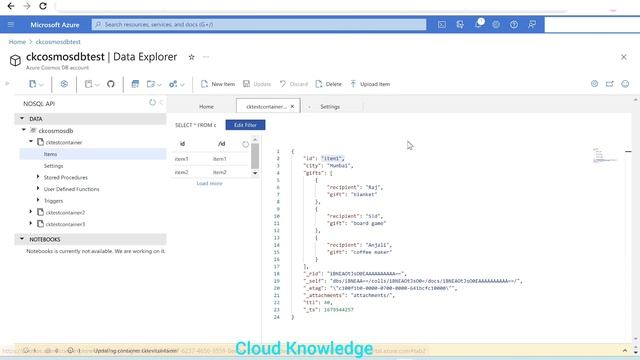Click the browser back arrow
This screenshot has width=640, height=360.
[x=11, y=6]
